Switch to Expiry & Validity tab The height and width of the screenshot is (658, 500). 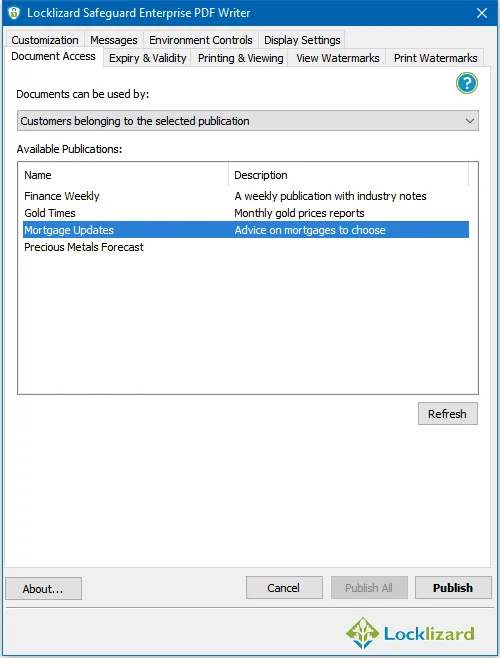[x=147, y=58]
